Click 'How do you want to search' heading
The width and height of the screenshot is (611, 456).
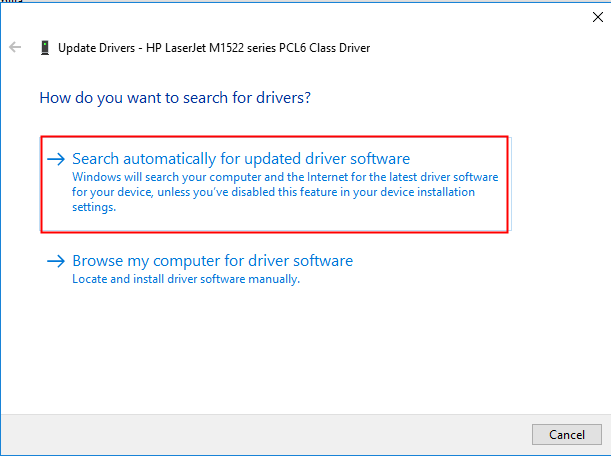pos(175,98)
